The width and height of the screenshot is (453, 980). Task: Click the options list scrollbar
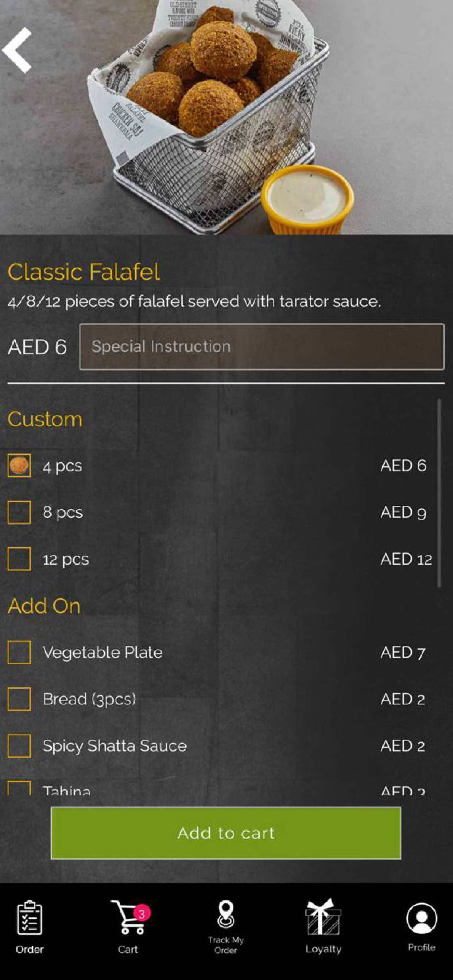coord(439,493)
